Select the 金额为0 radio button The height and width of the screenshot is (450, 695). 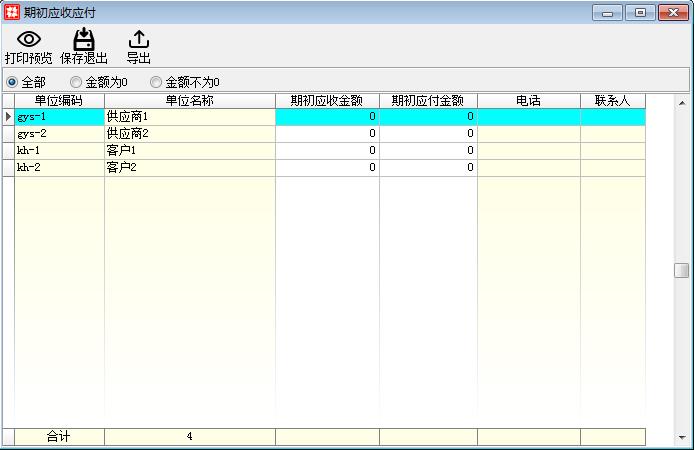click(76, 82)
